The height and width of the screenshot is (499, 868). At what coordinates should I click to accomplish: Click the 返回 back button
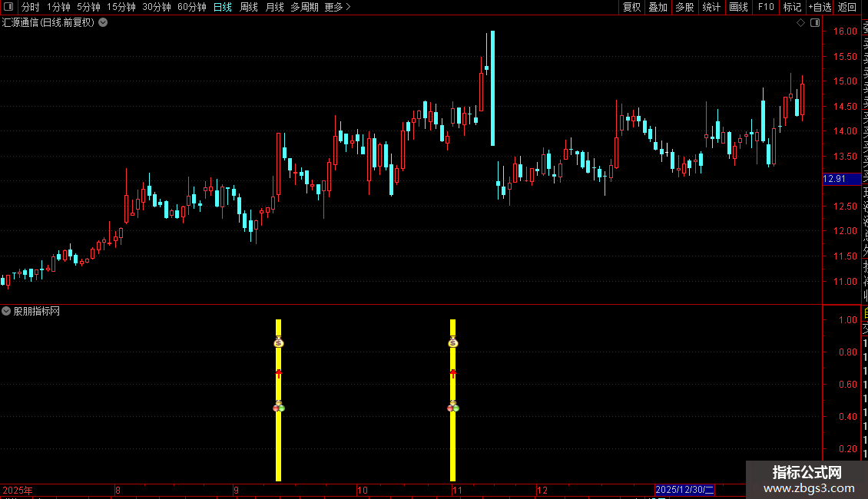coord(847,7)
